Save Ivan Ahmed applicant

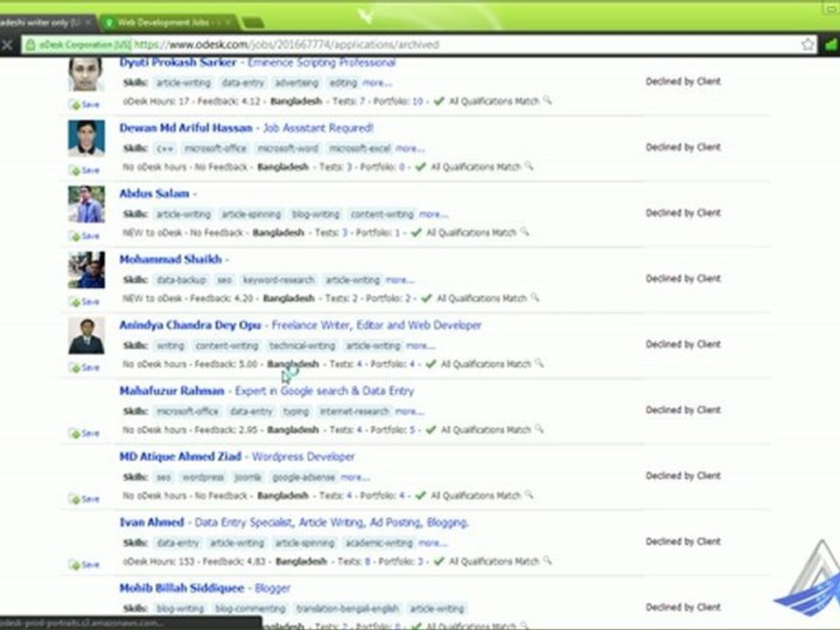coord(85,564)
